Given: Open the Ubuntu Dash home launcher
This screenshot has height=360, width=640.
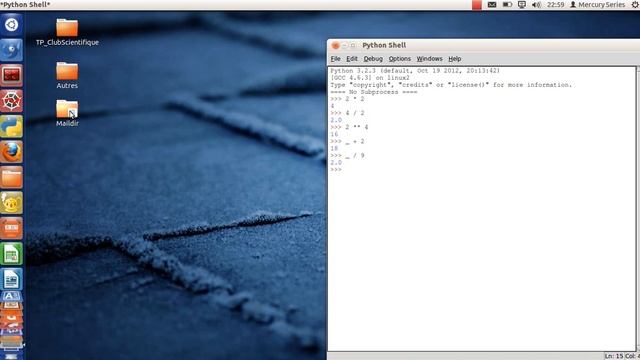Looking at the screenshot, I should tap(11, 25).
